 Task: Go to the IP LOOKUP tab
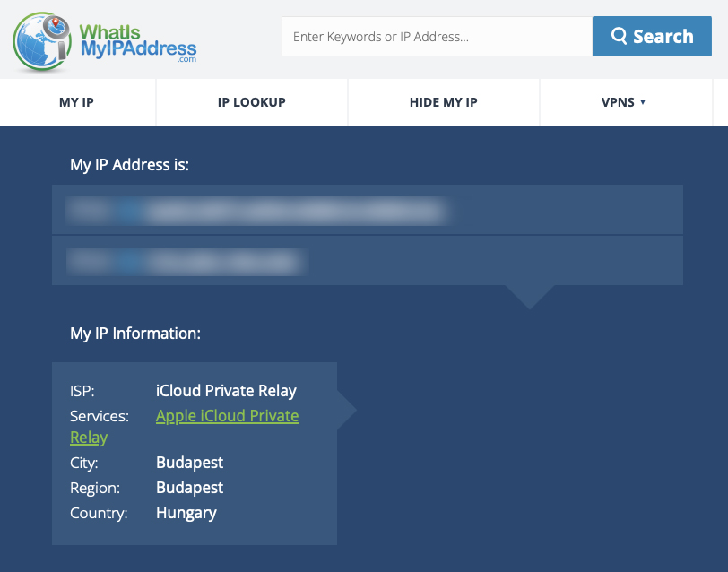click(251, 102)
